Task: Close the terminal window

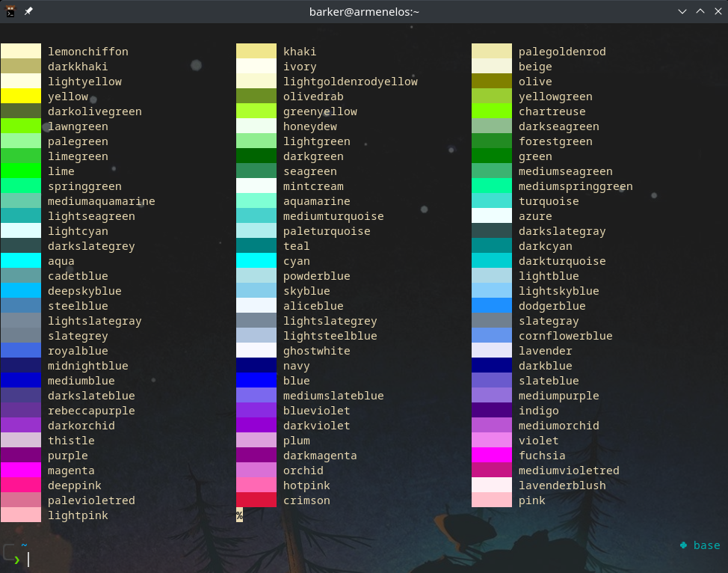Action: click(718, 11)
